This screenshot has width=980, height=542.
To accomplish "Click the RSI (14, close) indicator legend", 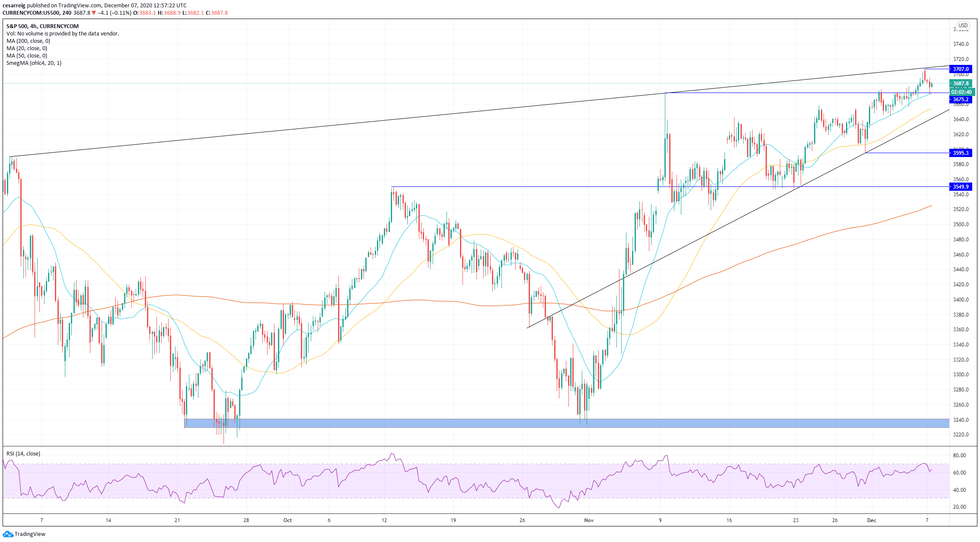I will [23, 454].
